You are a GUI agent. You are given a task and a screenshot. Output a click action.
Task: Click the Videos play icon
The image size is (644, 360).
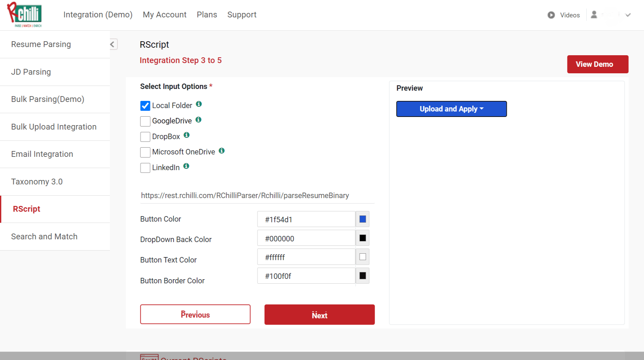tap(551, 15)
